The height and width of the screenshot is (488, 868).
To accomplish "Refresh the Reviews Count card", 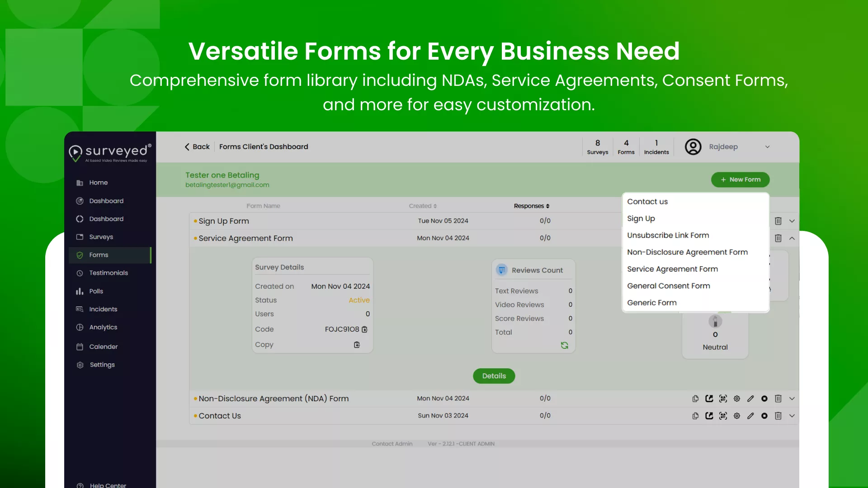I will tap(564, 345).
